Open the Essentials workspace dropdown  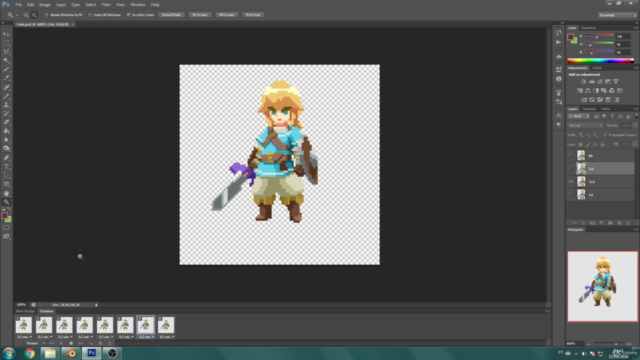[x=617, y=15]
